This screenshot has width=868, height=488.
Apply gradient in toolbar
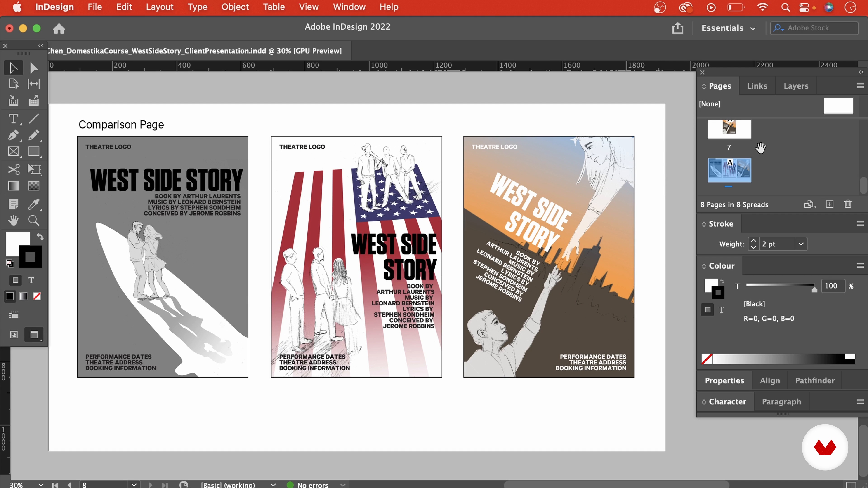[x=23, y=296]
